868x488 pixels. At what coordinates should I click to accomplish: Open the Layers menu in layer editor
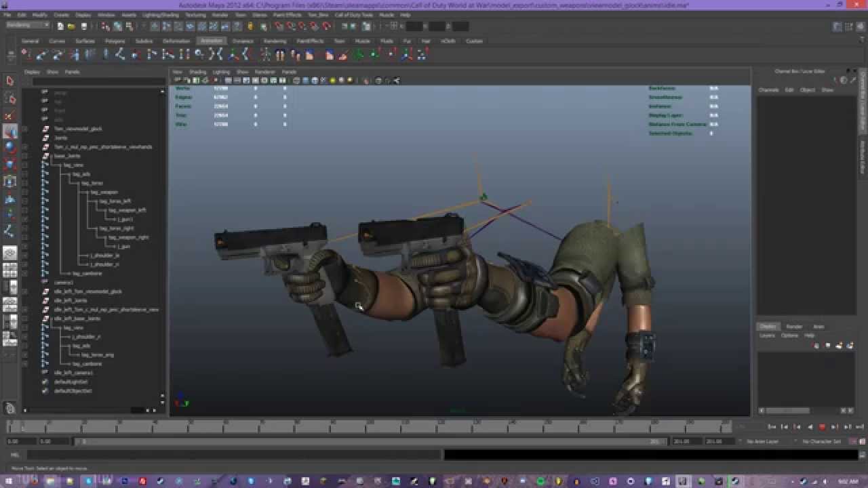pyautogui.click(x=767, y=335)
